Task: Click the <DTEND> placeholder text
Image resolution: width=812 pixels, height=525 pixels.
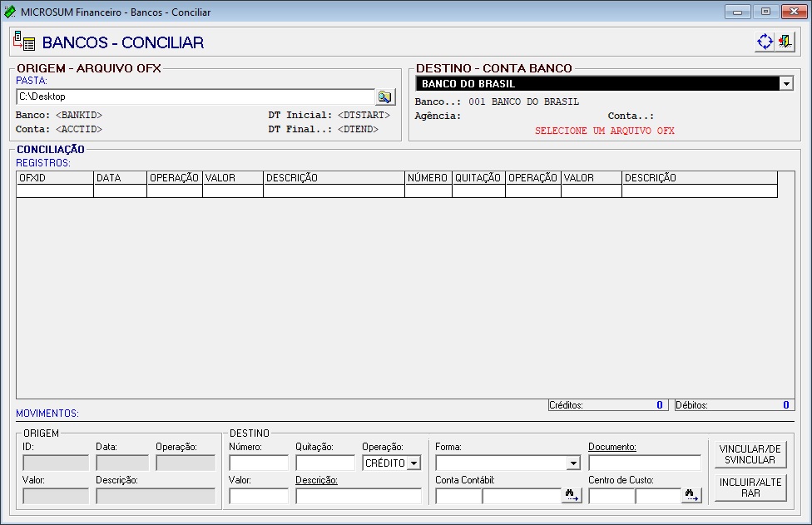Action: click(x=358, y=129)
